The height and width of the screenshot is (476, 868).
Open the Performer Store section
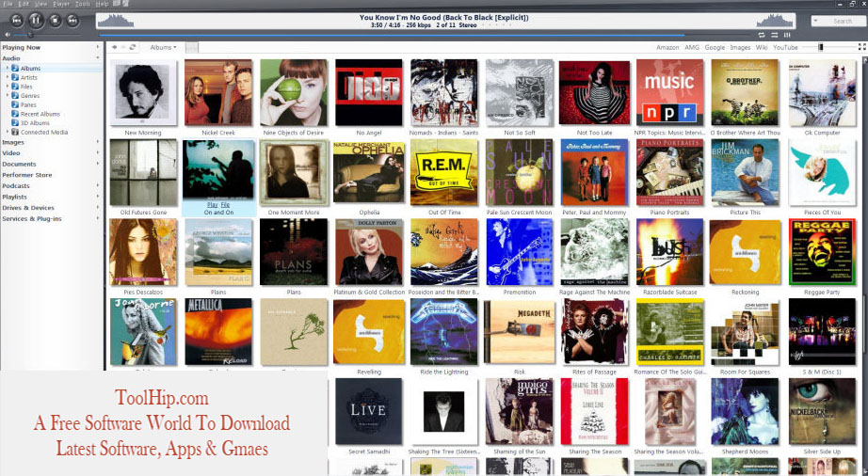(x=26, y=175)
